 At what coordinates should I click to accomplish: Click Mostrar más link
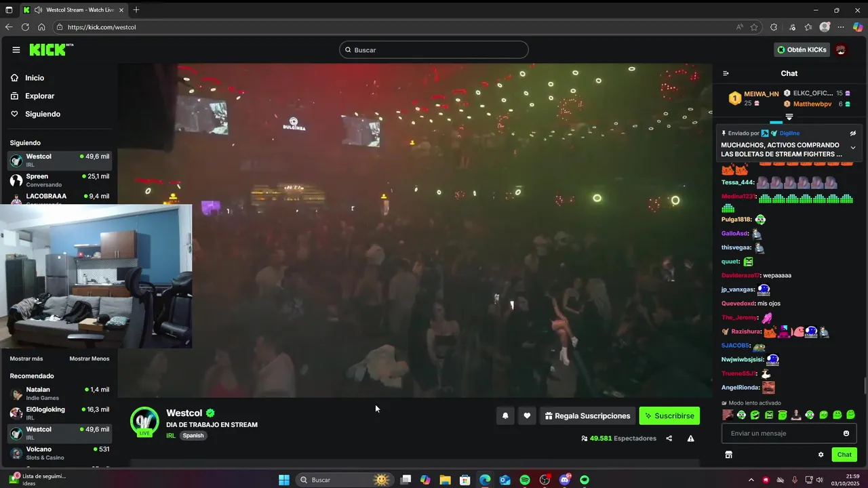[26, 359]
